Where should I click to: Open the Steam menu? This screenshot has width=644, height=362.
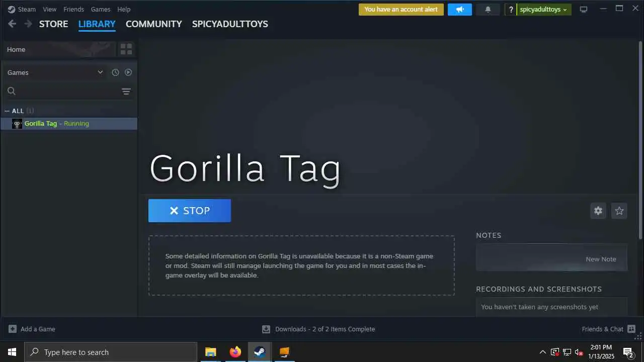pyautogui.click(x=27, y=9)
